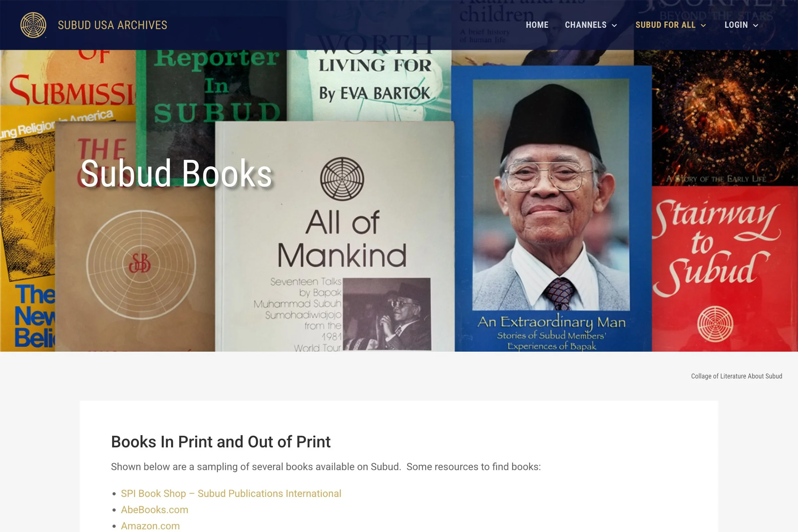Click the Subud symbol on All of Mankind
Viewport: 798px width, 532px height.
coord(342,179)
